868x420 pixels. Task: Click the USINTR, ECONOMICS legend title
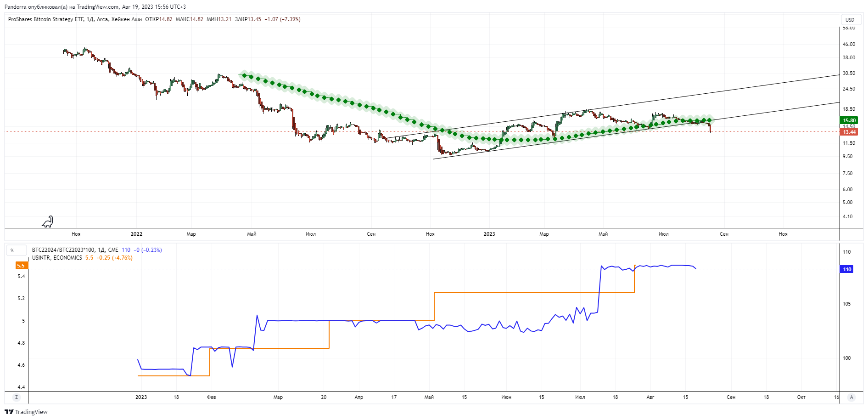coord(57,258)
